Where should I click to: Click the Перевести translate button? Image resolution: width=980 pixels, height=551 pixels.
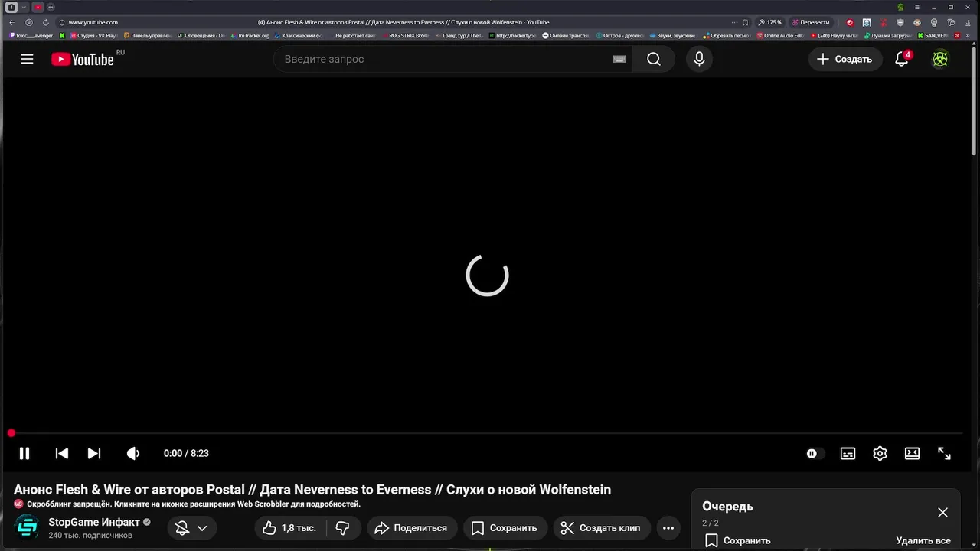point(811,22)
